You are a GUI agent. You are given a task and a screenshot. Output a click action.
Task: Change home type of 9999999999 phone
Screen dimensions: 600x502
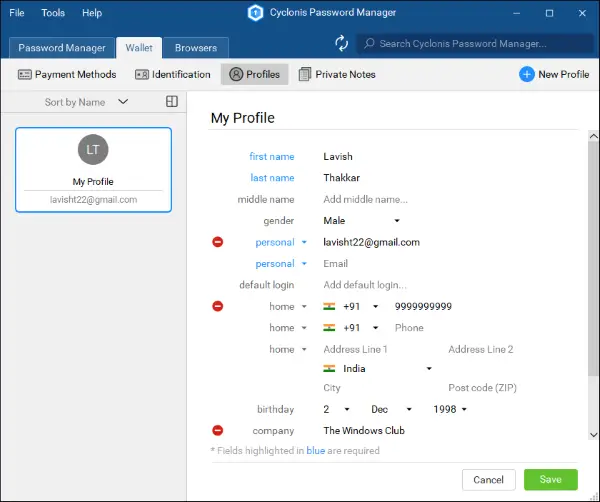[288, 306]
